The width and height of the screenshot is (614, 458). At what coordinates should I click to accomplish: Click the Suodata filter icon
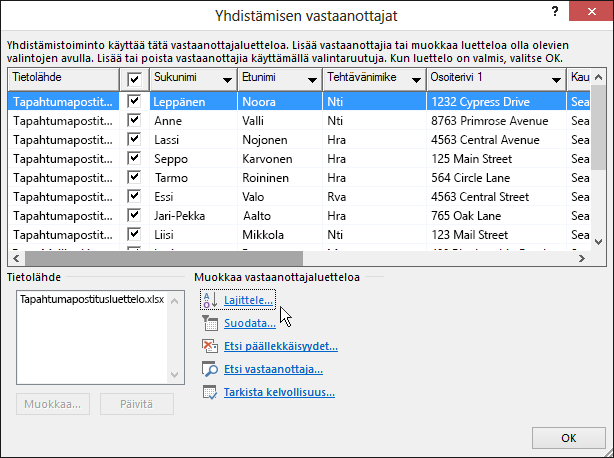pos(210,323)
